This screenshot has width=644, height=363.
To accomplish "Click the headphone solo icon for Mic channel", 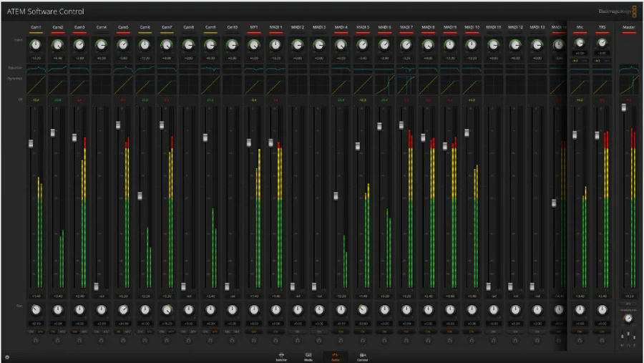I will click(x=580, y=341).
